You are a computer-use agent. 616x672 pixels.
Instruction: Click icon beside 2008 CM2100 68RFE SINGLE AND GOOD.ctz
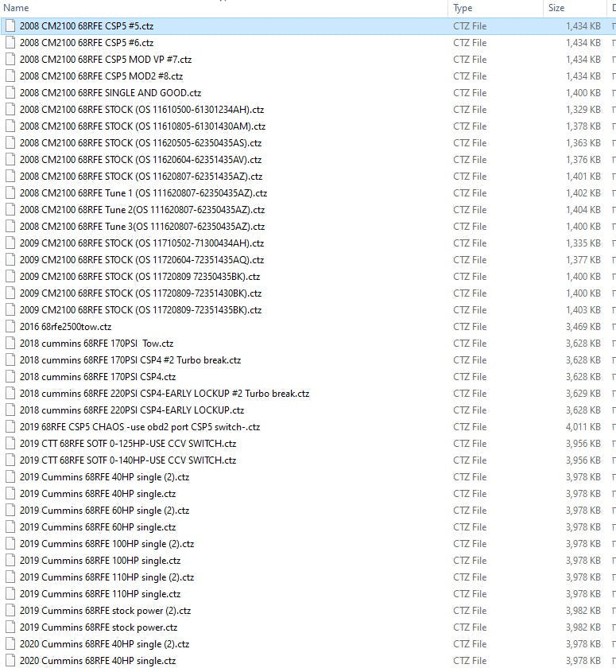click(x=10, y=93)
